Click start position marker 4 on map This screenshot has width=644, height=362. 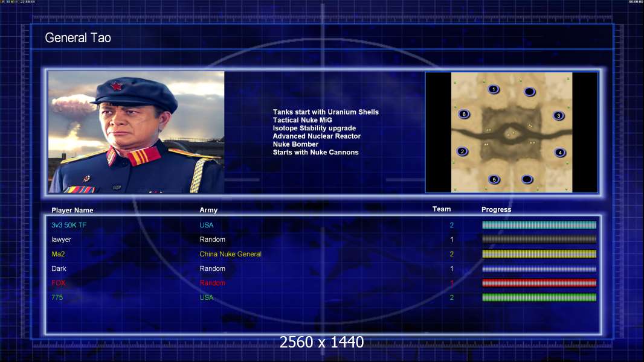[x=560, y=153]
